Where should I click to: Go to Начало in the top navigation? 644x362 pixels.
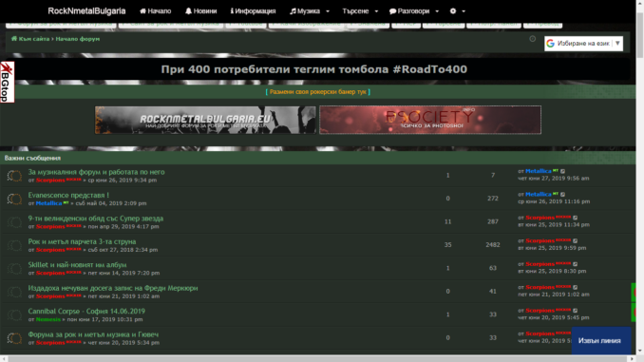tap(155, 11)
